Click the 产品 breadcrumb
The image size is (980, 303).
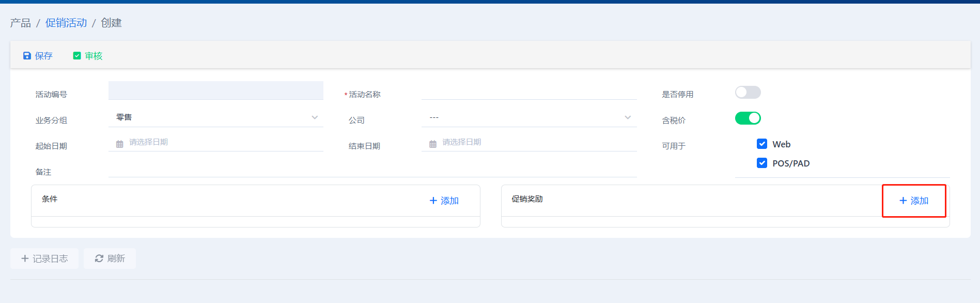21,23
